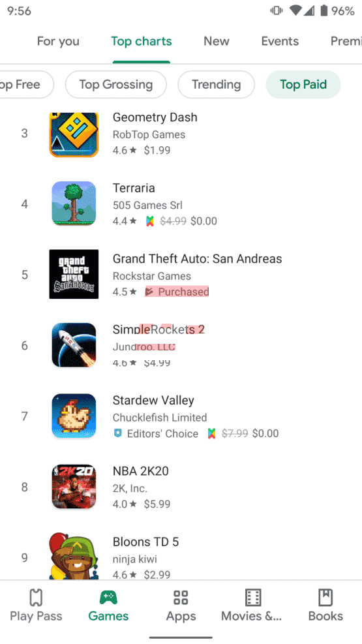
Task: Select the Top Grossing filter chip
Action: [115, 85]
